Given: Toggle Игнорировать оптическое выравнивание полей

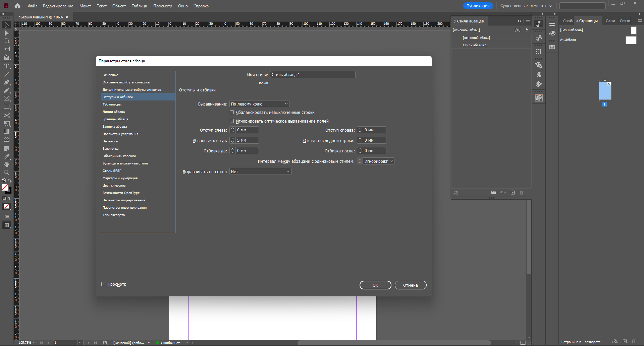Looking at the screenshot, I should (x=232, y=121).
